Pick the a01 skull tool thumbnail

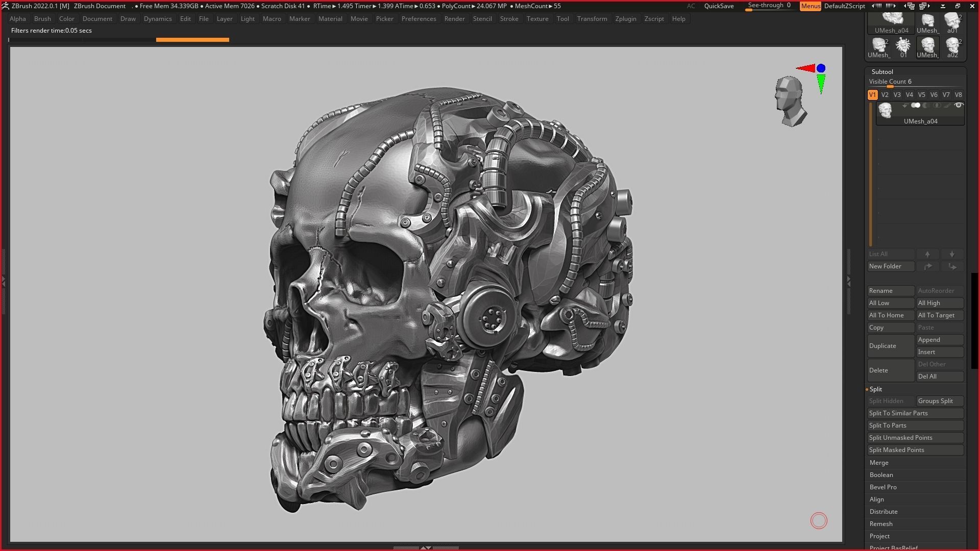952,23
